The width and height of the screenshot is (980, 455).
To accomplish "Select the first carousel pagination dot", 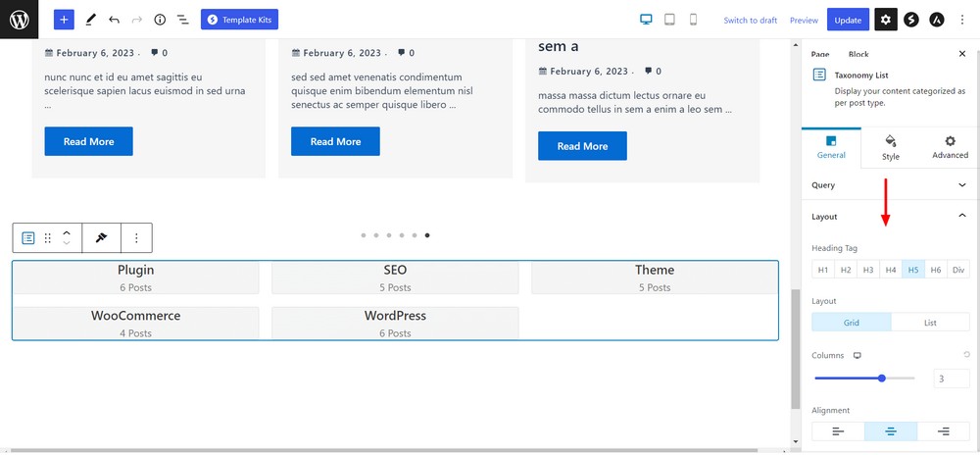I will coord(364,235).
